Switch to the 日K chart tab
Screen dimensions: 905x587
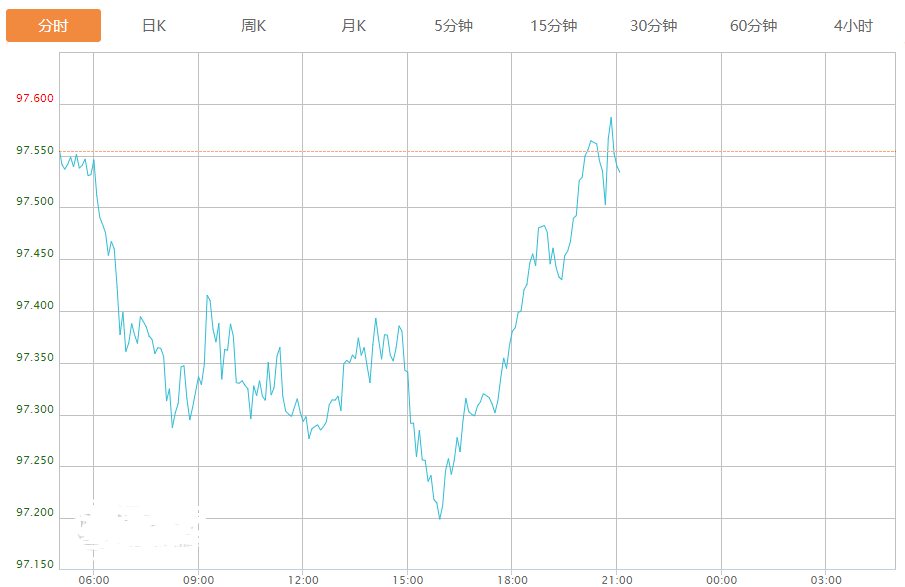[x=154, y=26]
